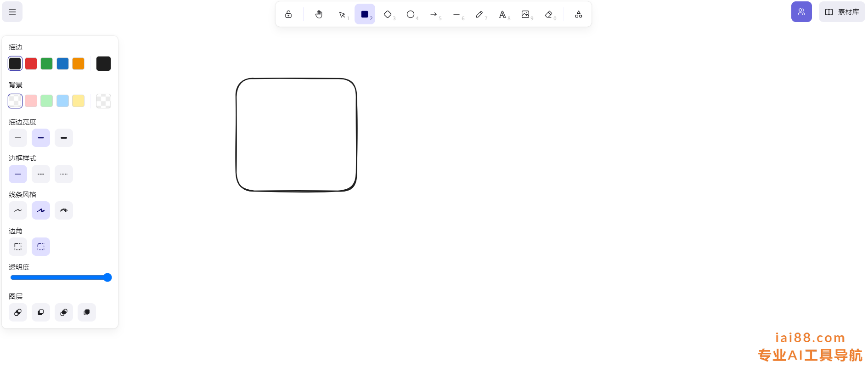Click the live collaboration button
Screen dimensions: 868x367
point(801,12)
